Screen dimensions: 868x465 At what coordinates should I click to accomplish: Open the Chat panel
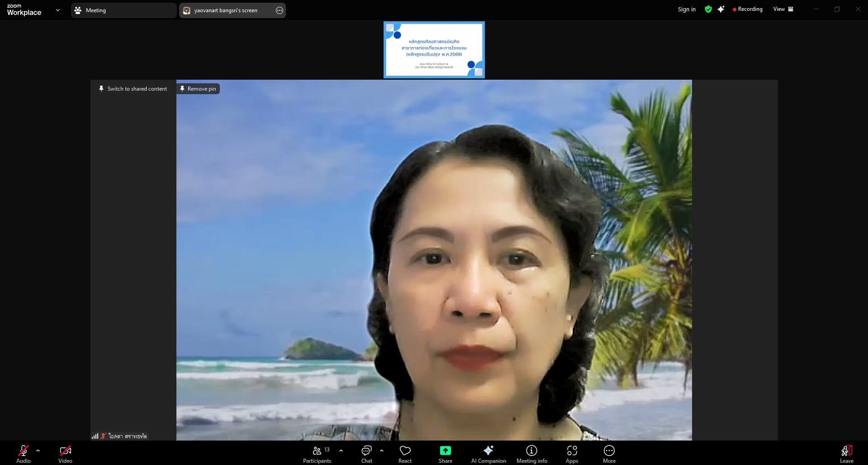pos(366,454)
